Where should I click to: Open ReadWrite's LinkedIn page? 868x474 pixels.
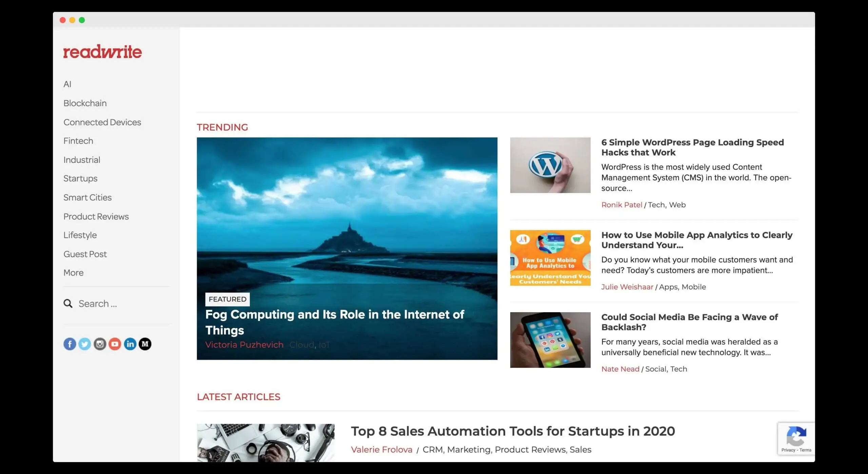[x=130, y=344]
